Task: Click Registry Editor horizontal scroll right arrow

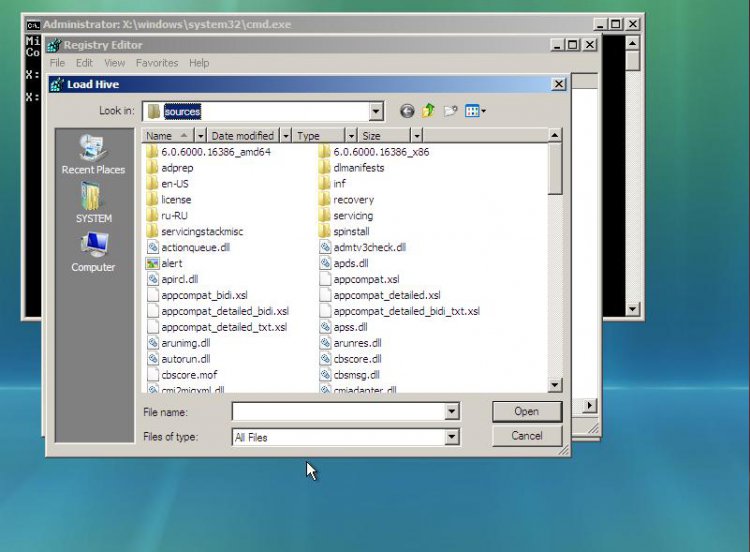Action: 589,406
